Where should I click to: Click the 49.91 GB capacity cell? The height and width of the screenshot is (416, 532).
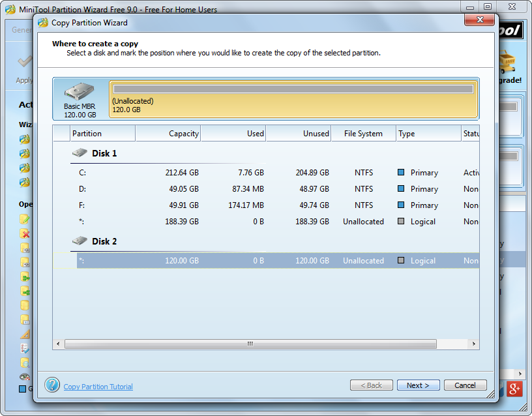pyautogui.click(x=184, y=205)
